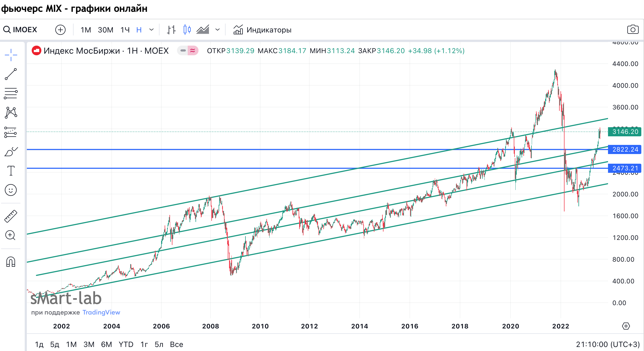Screen dimensions: 644x351
Task: Choose the YTD date range
Action: [x=126, y=344]
